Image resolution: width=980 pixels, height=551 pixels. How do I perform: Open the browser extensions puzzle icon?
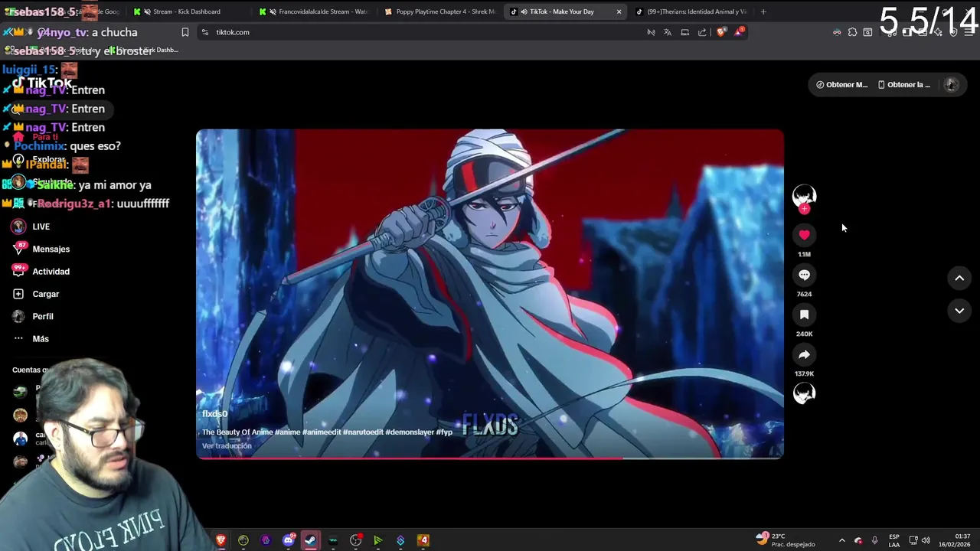click(x=852, y=32)
